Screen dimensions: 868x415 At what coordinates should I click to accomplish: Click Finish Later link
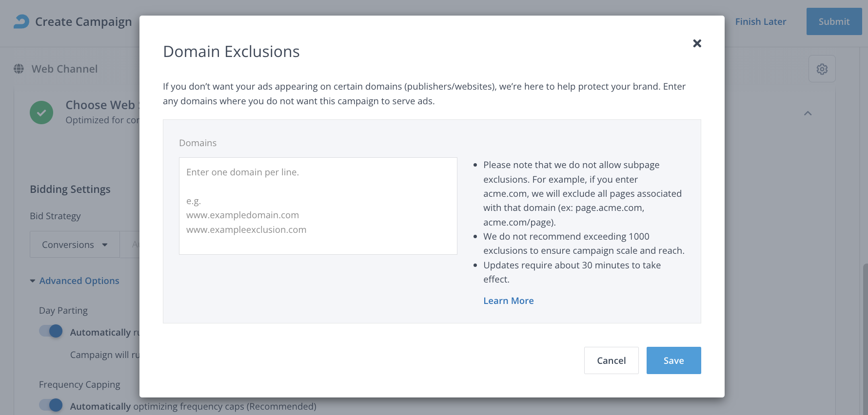[x=760, y=21]
